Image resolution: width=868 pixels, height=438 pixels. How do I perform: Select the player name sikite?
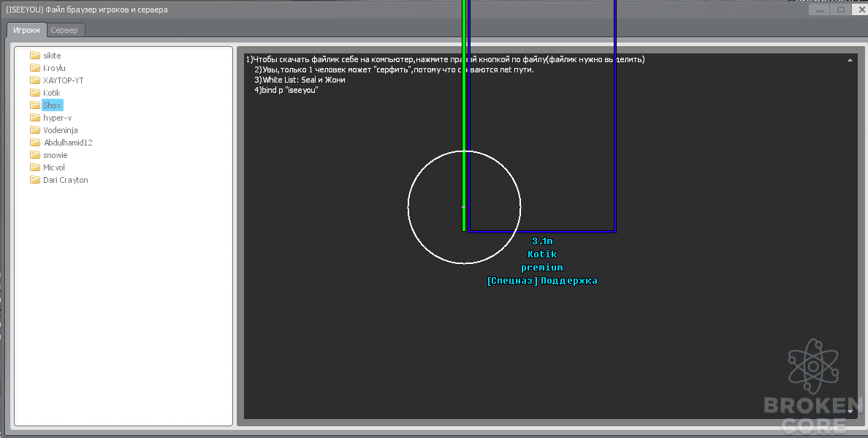click(52, 56)
